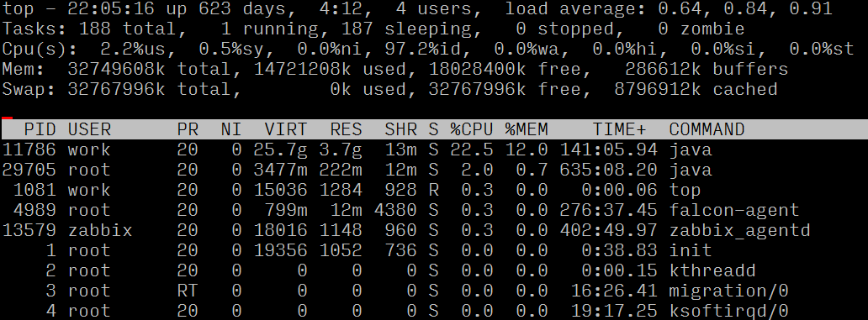Click the '14721208k used' memory value
This screenshot has width=868, height=320.
(330, 69)
